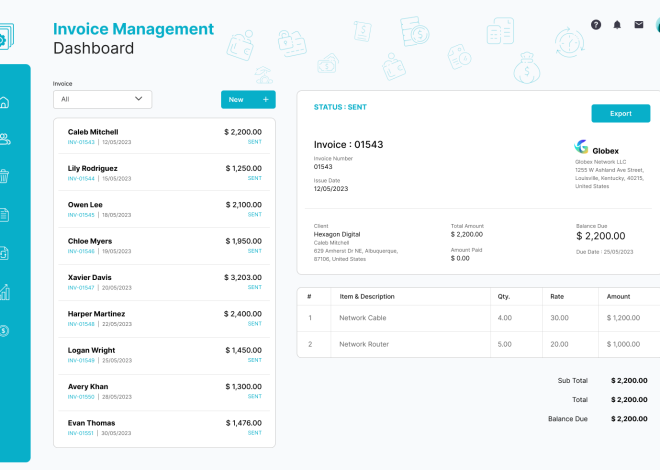Image resolution: width=660 pixels, height=470 pixels.
Task: Click the Due Date : 25/05/2023 text
Action: tap(604, 252)
